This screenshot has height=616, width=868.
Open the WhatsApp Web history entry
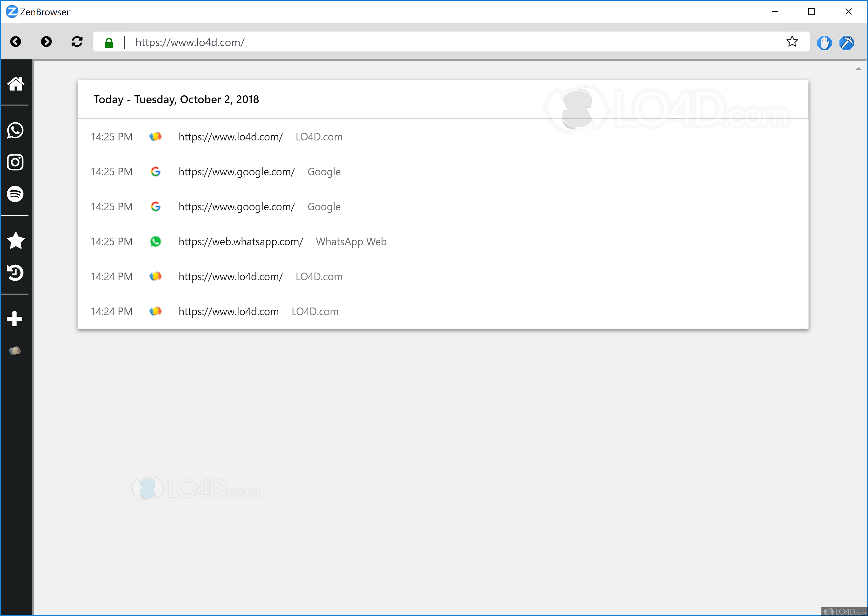click(x=241, y=242)
